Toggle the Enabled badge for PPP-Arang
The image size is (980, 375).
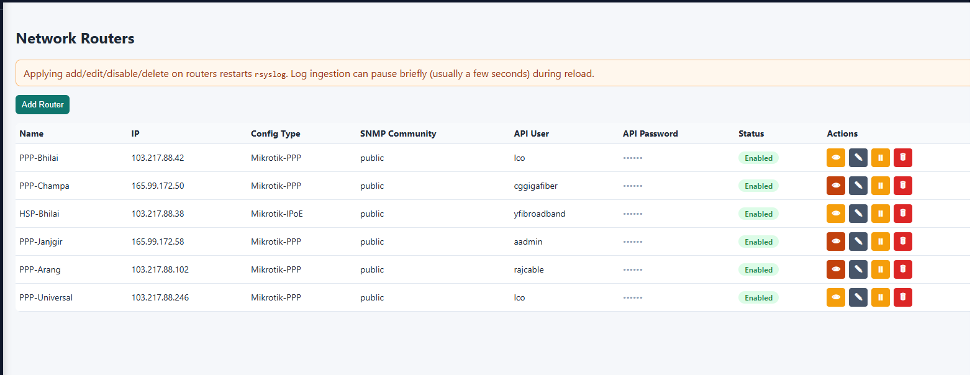[x=758, y=269]
